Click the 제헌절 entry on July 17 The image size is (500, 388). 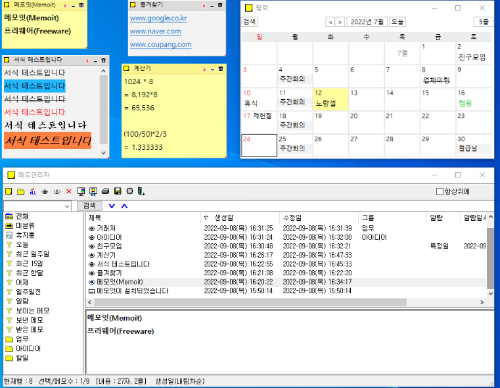click(x=262, y=116)
